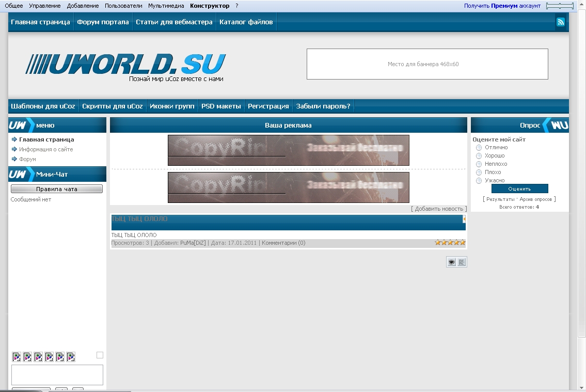The width and height of the screenshot is (586, 392).
Task: Open Статьи для вебмастера tab
Action: (174, 22)
